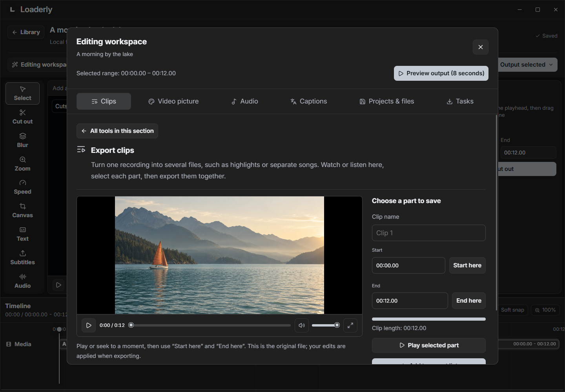565x392 pixels.
Task: Go back to All tools in this section
Action: pos(117,131)
